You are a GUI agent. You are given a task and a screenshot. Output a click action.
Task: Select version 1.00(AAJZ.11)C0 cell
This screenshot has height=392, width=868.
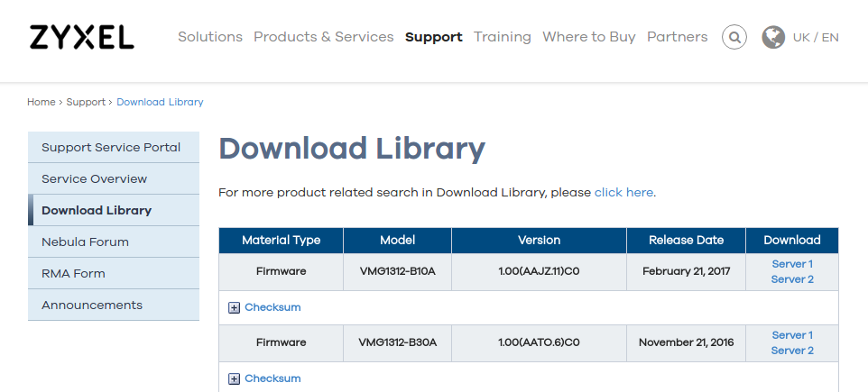coord(540,272)
